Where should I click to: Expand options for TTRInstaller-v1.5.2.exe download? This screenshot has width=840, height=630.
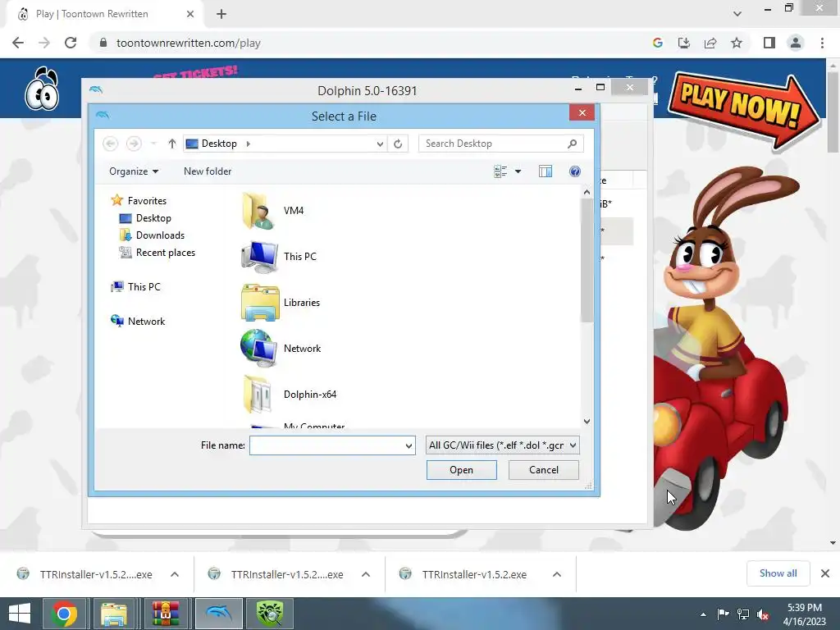coord(557,574)
